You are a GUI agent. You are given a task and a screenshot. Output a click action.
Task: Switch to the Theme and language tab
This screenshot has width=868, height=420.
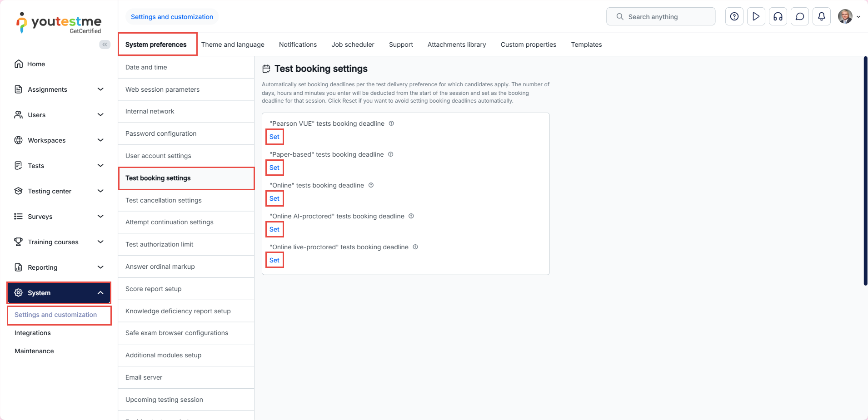[x=233, y=44]
